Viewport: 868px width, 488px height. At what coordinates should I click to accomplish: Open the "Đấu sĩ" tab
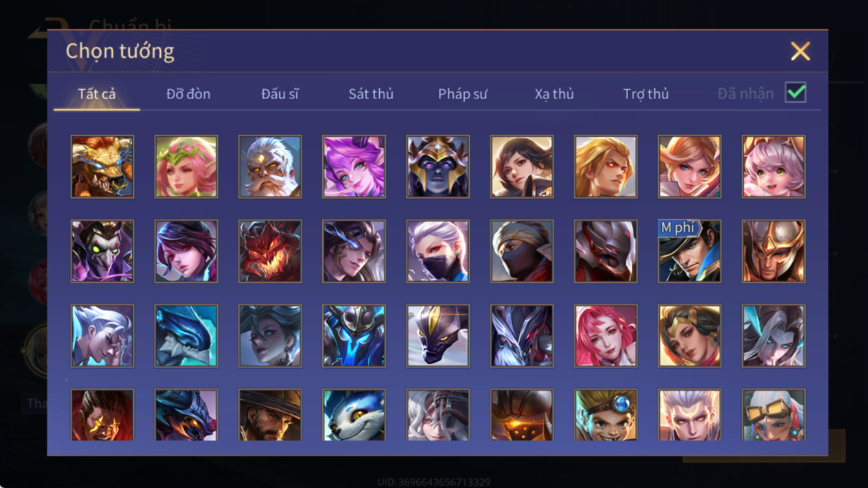[x=280, y=94]
